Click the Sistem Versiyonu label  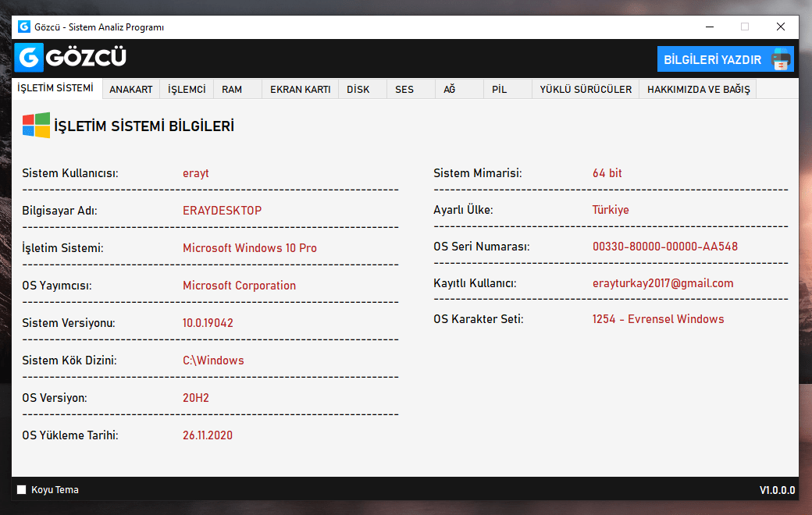69,323
